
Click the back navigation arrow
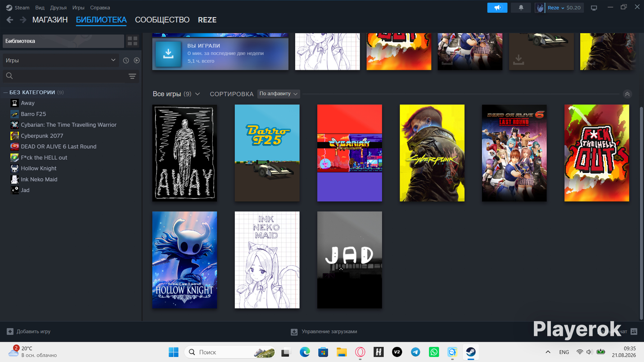point(10,20)
